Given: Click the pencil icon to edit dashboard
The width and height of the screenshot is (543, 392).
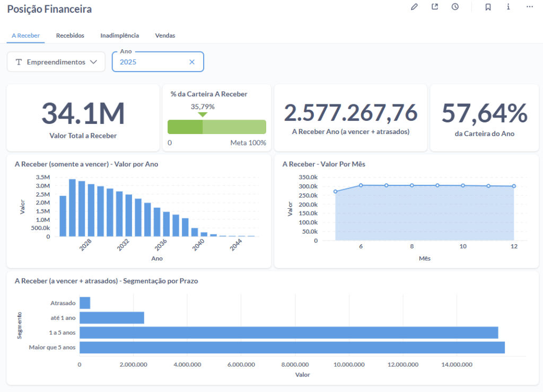Looking at the screenshot, I should [x=415, y=7].
